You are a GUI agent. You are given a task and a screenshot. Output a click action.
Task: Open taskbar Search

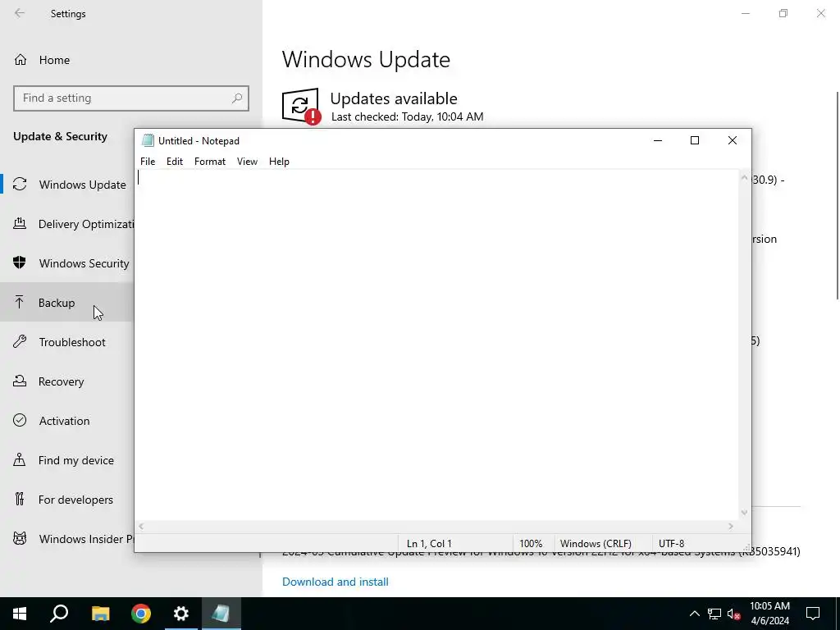(59, 614)
